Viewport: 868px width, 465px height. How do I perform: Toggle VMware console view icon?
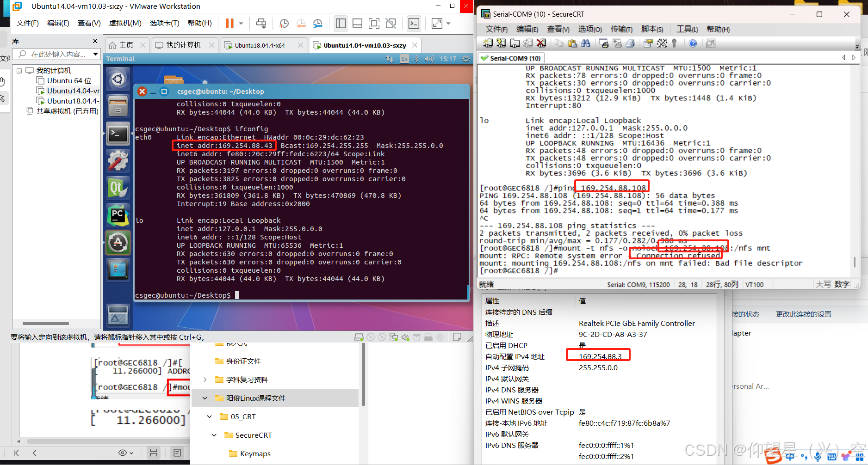pos(414,23)
